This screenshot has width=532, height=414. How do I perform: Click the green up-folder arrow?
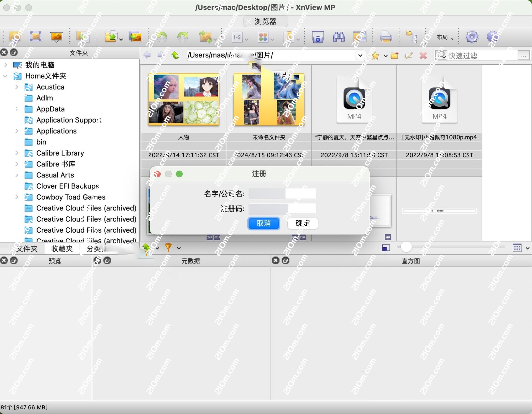[x=175, y=55]
